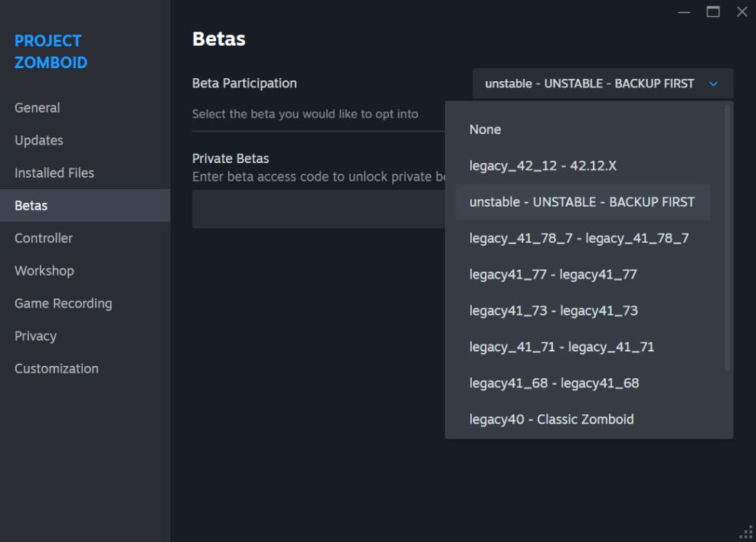Select Game Recording in sidebar
The width and height of the screenshot is (756, 542).
(63, 303)
